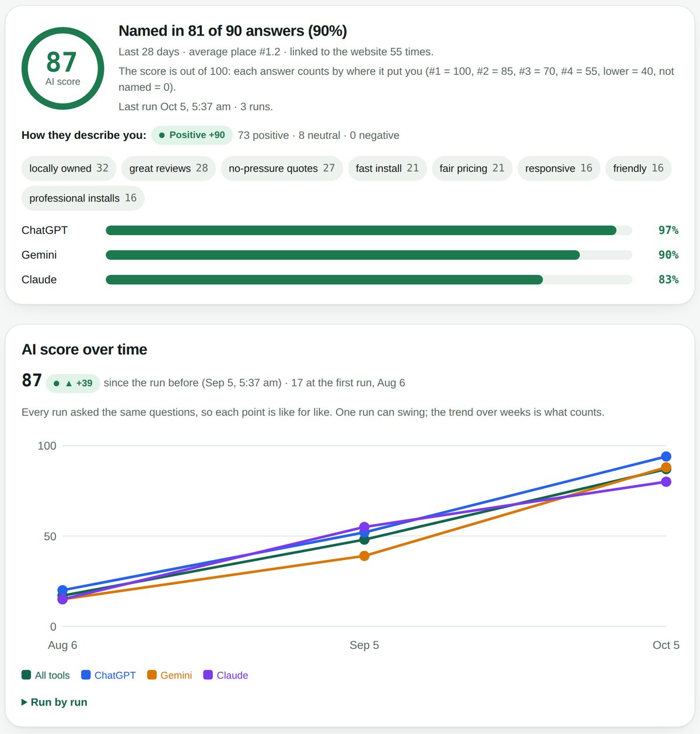This screenshot has height=734, width=700.
Task: Click the professional installs 16 tag
Action: 83,198
